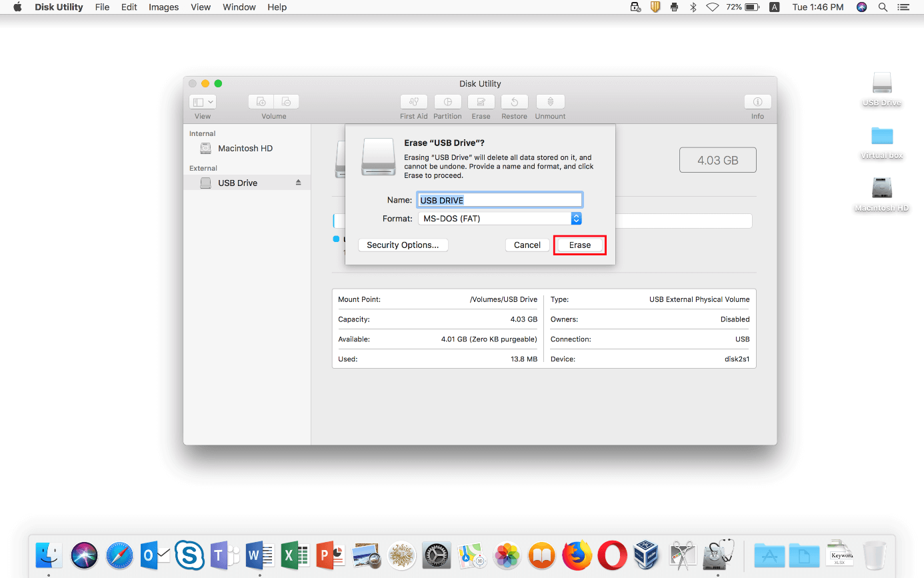Viewport: 924px width, 578px height.
Task: Click the Partition toolbar icon
Action: (447, 102)
